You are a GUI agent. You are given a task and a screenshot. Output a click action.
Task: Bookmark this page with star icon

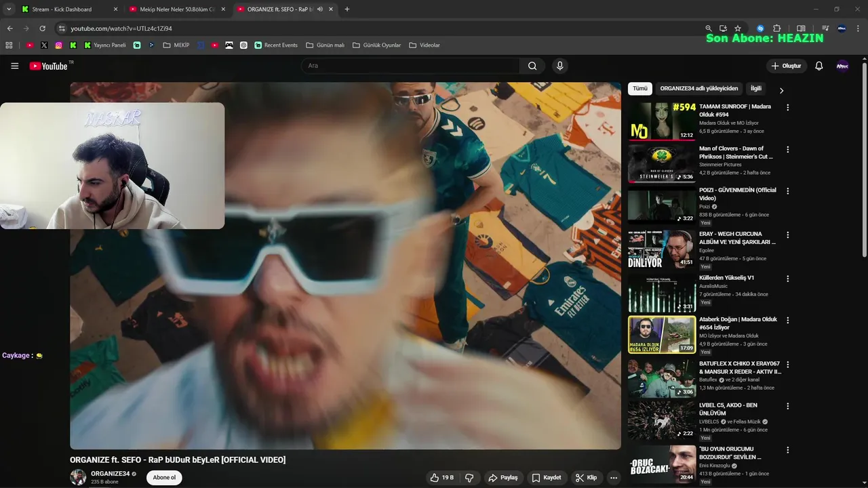(x=738, y=28)
